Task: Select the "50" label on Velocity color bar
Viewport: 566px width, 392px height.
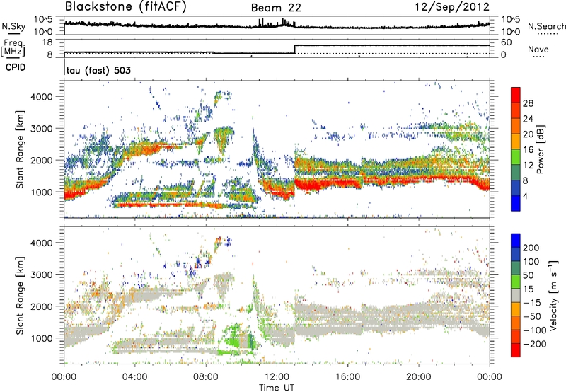Action: [528, 275]
